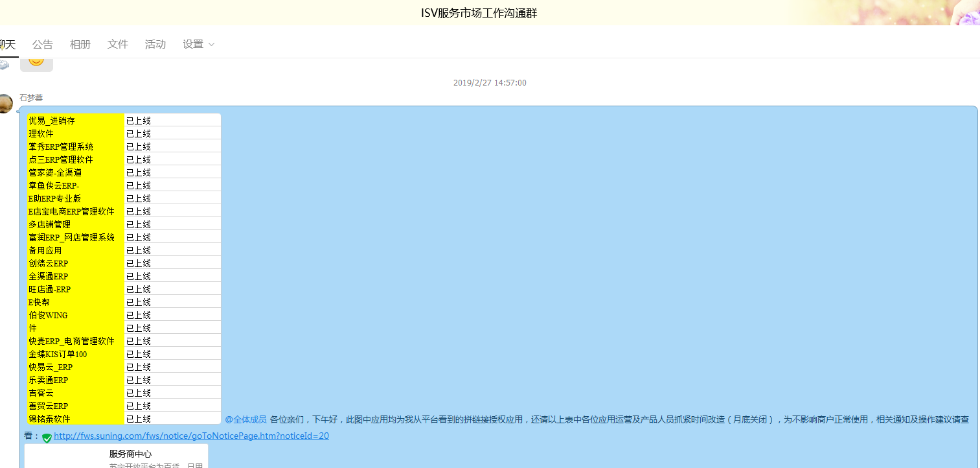Click the E快帮 cell
The height and width of the screenshot is (468, 980).
[x=76, y=302]
